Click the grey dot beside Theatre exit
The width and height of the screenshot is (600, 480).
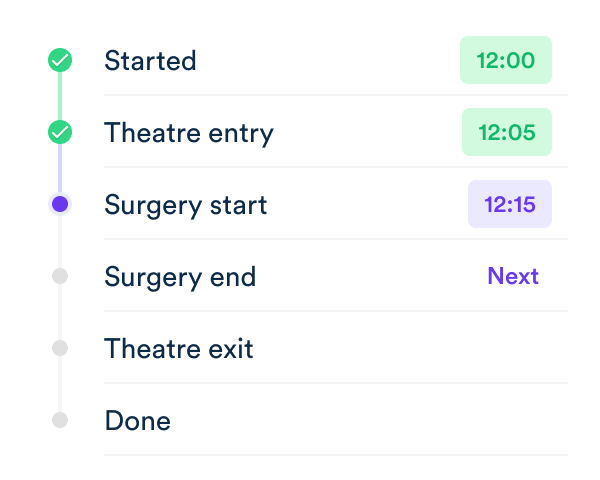[60, 348]
